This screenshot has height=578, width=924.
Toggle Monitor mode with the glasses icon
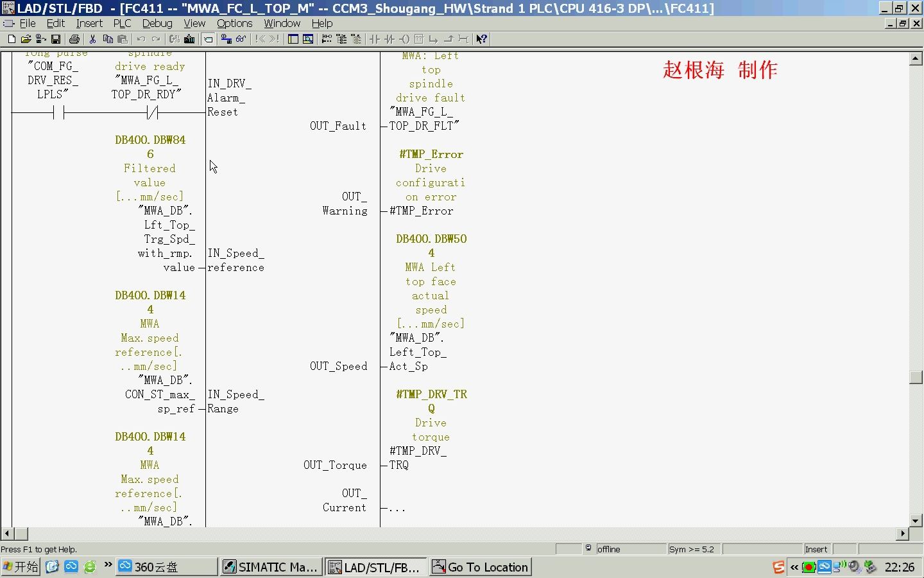(x=241, y=39)
